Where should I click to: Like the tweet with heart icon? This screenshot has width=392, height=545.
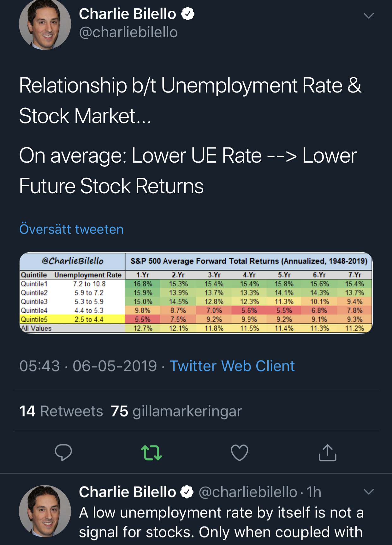[x=240, y=452]
